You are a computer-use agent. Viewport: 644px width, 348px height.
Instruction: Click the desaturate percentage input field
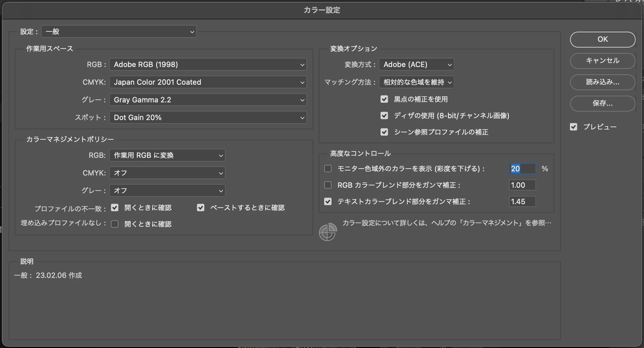pyautogui.click(x=522, y=169)
